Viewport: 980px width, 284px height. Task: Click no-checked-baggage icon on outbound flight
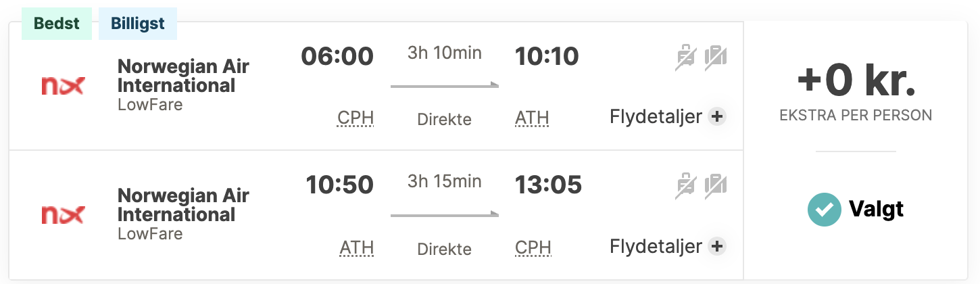686,57
